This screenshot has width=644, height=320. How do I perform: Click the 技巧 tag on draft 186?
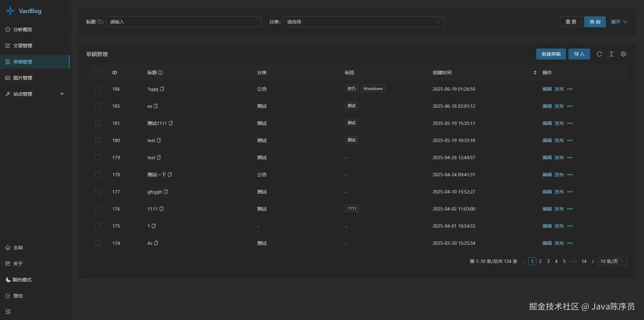(x=352, y=89)
